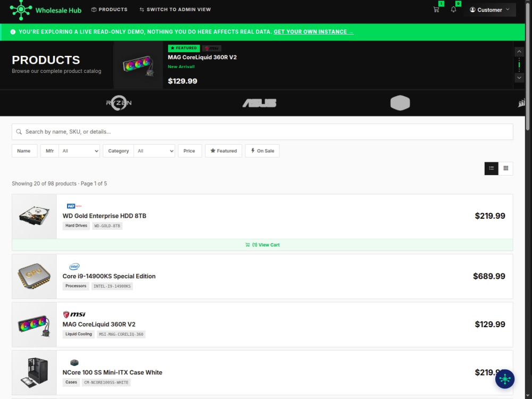Click the INTEL-I9-14900KS SKU tag
Image resolution: width=532 pixels, height=399 pixels.
coord(112,286)
